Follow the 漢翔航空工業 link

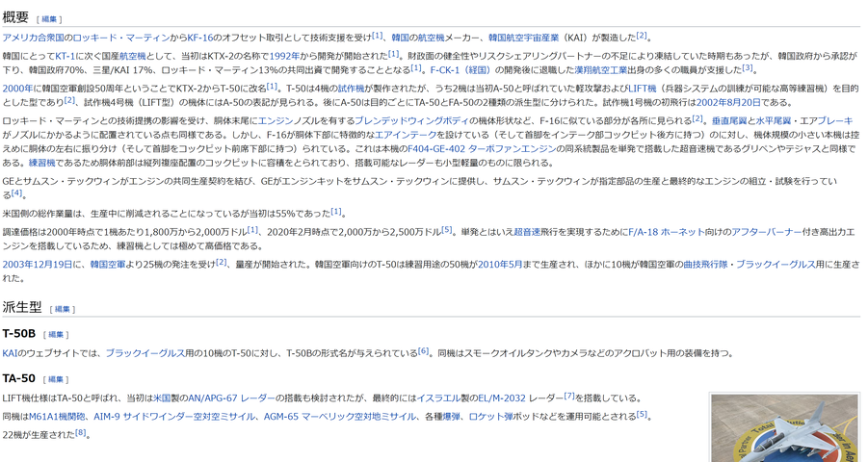[x=601, y=69]
